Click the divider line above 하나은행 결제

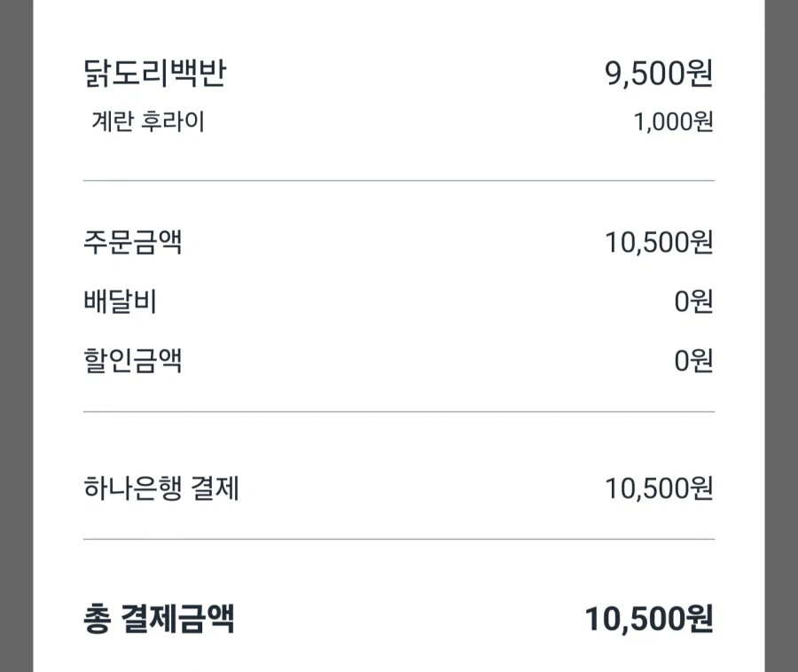[x=399, y=411]
